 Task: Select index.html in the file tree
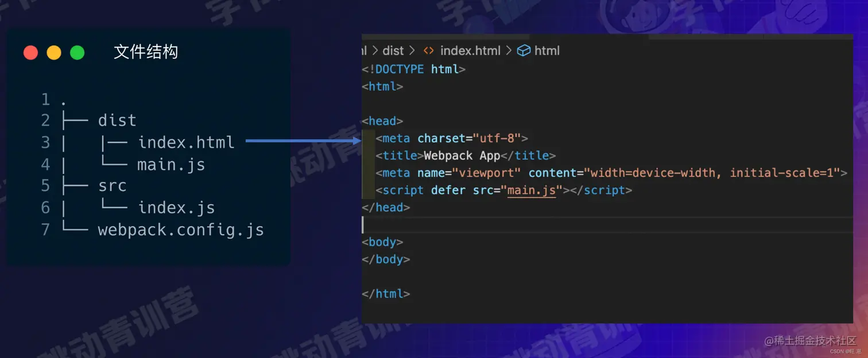click(186, 142)
